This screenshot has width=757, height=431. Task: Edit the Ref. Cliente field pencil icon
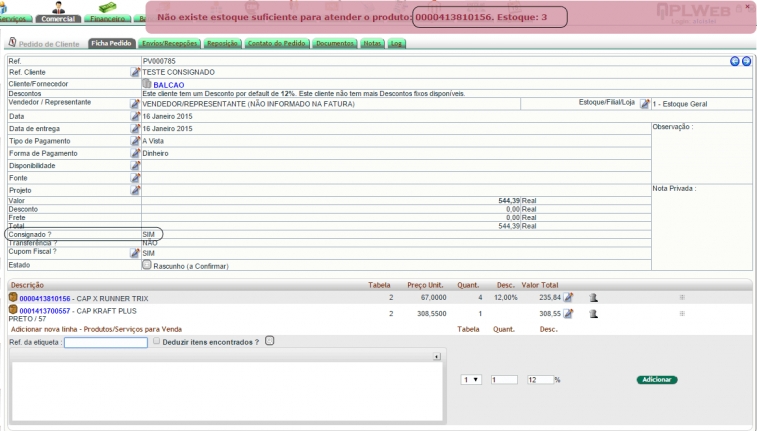coord(135,72)
